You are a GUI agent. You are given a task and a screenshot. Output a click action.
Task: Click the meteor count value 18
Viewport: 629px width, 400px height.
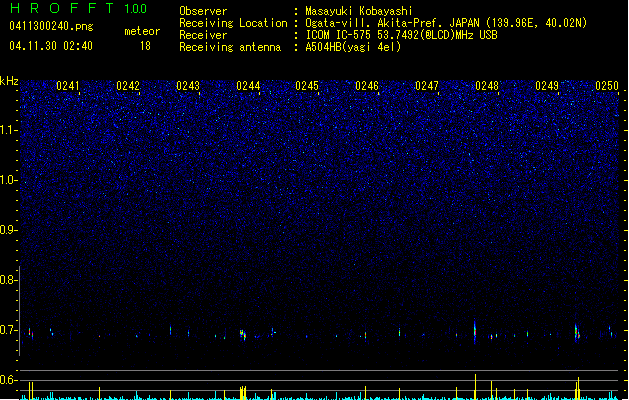145,46
